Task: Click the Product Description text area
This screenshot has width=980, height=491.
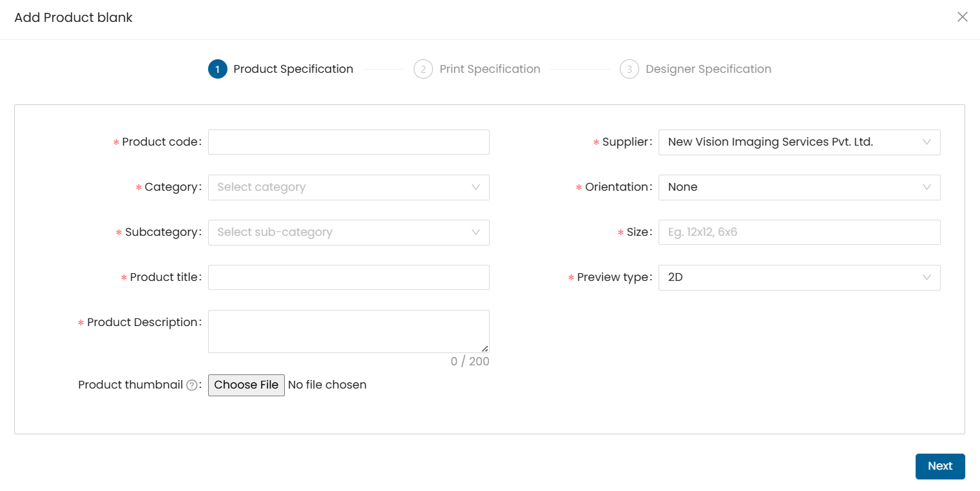Action: (348, 331)
